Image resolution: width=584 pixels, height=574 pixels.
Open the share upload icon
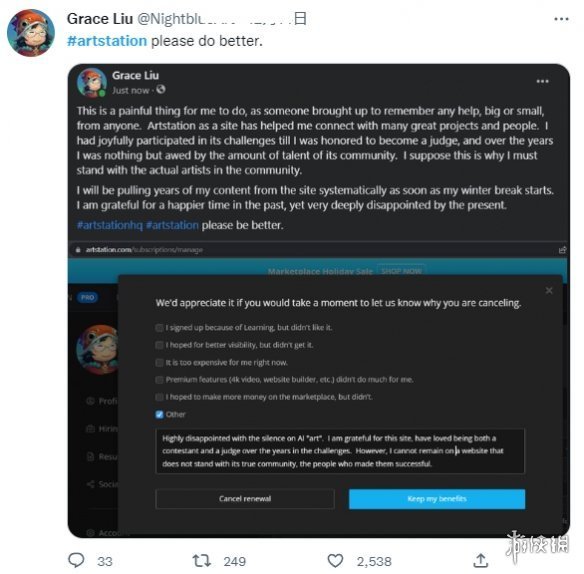(x=480, y=560)
